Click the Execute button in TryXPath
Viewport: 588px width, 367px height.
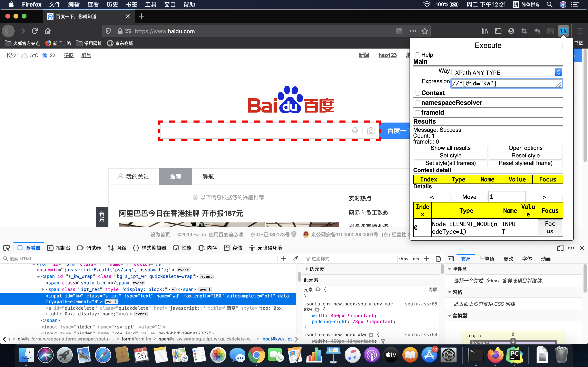point(488,45)
